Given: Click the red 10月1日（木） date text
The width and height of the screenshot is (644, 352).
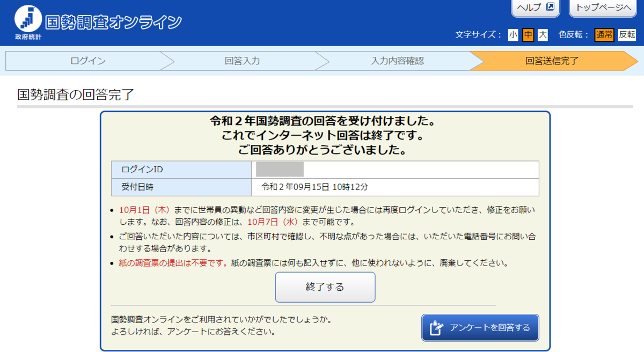Looking at the screenshot, I should point(145,209).
